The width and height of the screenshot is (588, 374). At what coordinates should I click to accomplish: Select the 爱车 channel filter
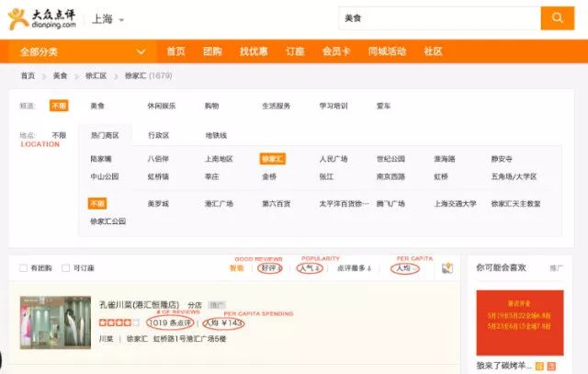click(x=383, y=107)
